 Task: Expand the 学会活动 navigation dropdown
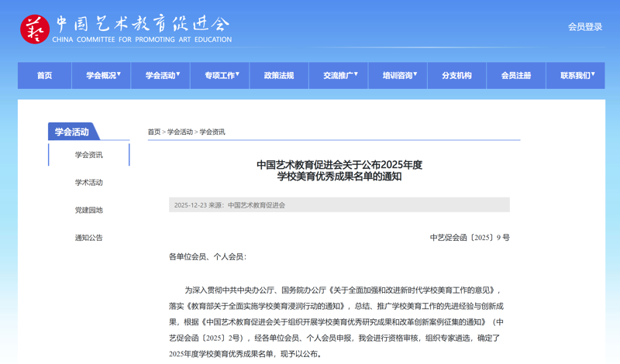tap(160, 75)
